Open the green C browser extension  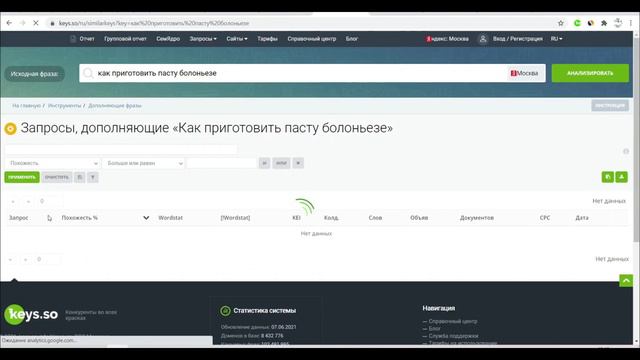pyautogui.click(x=577, y=23)
